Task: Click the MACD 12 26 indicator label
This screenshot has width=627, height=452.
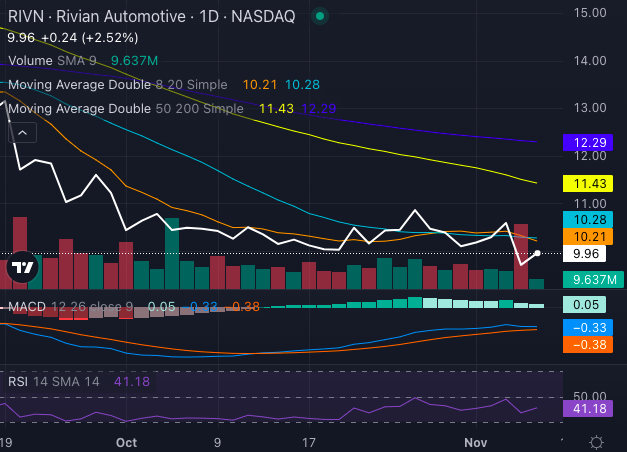Action: click(70, 306)
